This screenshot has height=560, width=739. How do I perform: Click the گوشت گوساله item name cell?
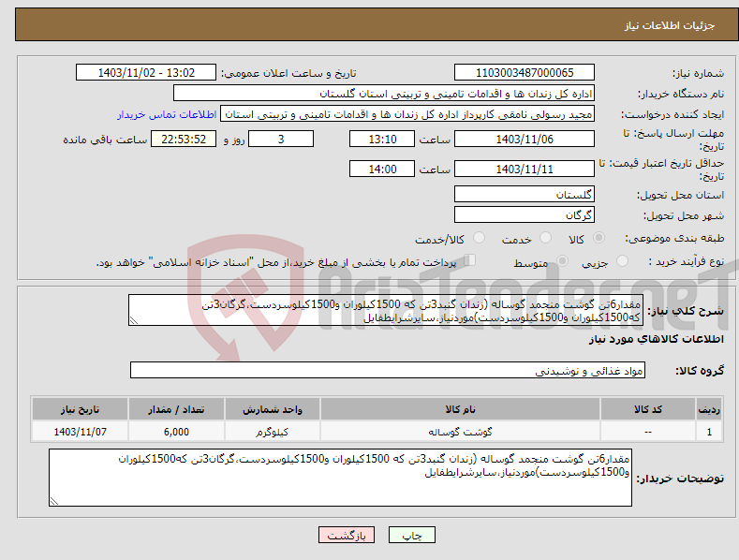460,432
